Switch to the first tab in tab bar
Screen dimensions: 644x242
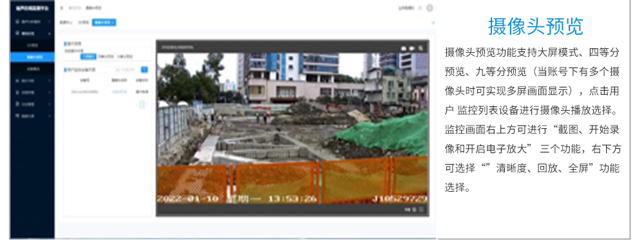pyautogui.click(x=64, y=22)
